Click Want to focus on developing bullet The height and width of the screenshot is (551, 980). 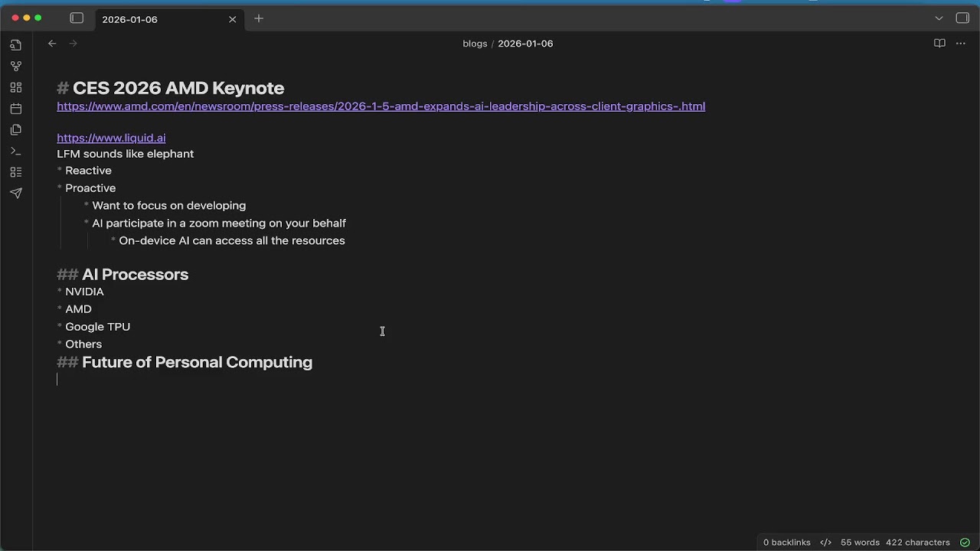[x=169, y=206]
